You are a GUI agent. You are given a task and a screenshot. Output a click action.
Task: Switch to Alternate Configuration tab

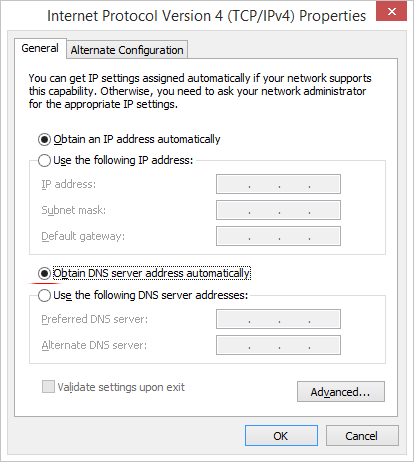pyautogui.click(x=127, y=50)
